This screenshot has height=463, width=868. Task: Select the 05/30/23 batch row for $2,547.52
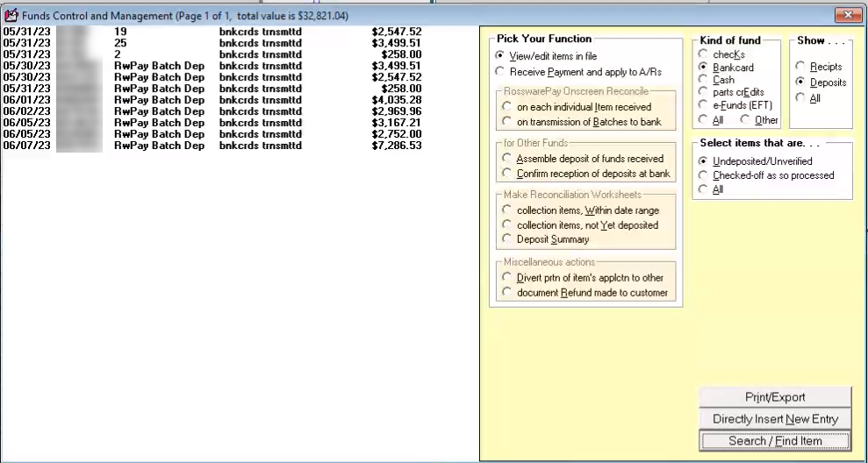[212, 77]
